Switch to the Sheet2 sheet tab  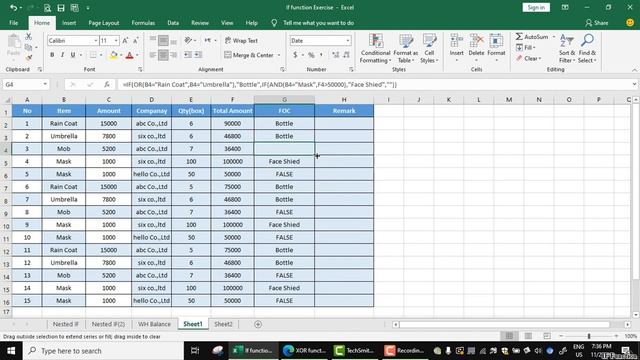(x=223, y=324)
